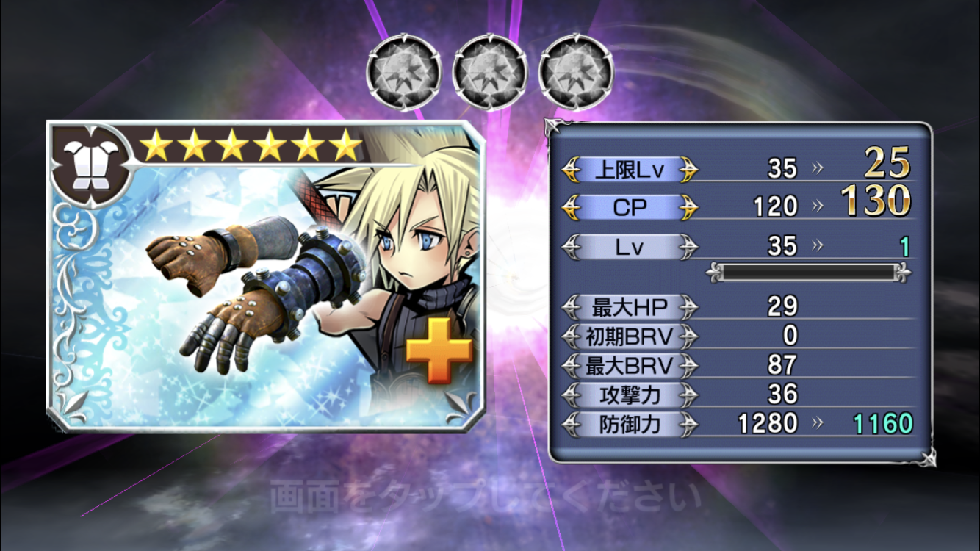Tap the third limit break crystal slot
This screenshot has width=980, height=551.
(x=576, y=73)
